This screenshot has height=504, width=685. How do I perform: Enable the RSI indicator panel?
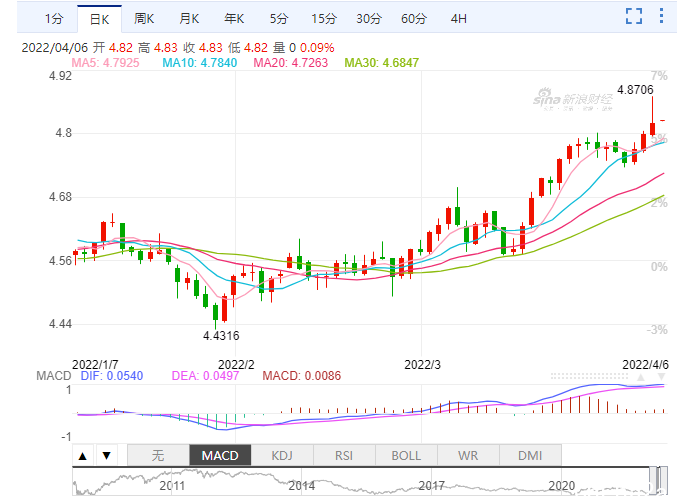click(x=344, y=456)
